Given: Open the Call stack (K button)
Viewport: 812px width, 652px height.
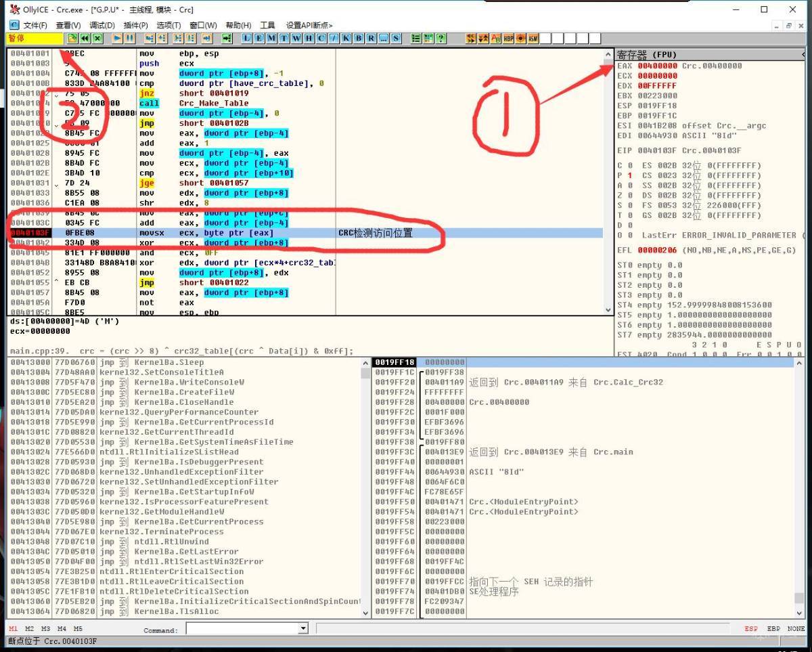Looking at the screenshot, I should (x=346, y=38).
